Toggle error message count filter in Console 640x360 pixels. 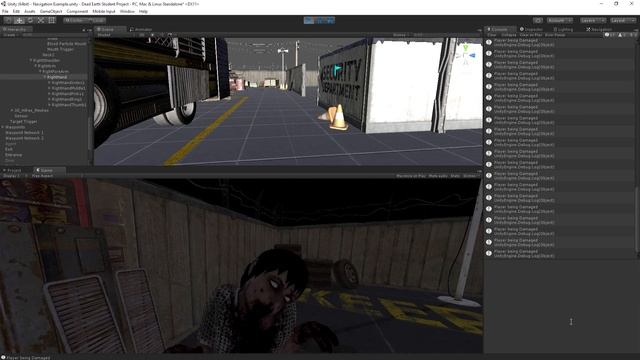point(632,35)
